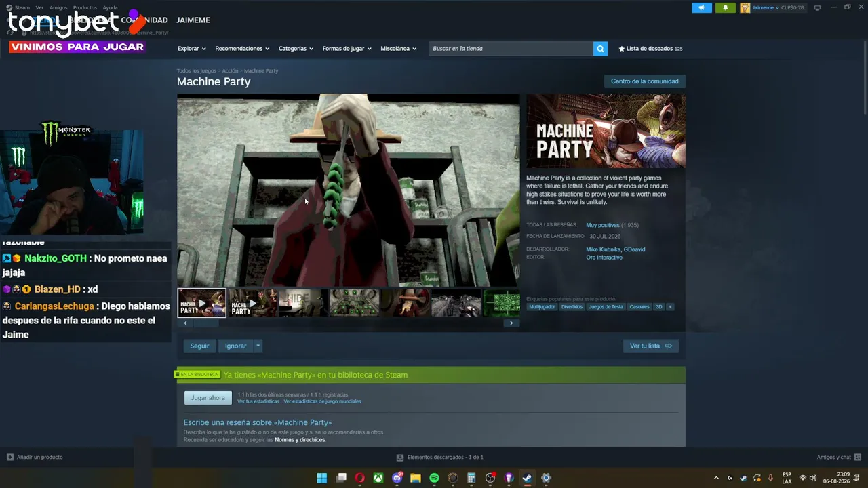Click the Todos los juegos breadcrumb

[x=197, y=71]
